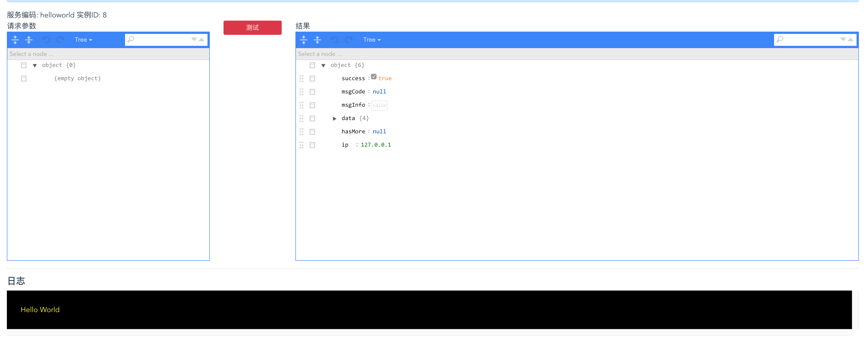The width and height of the screenshot is (868, 346).
Task: Collapse the result object {6} node
Action: 323,66
